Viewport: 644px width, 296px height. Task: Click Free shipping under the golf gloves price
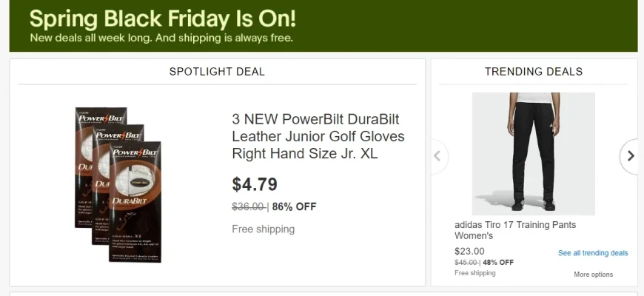(263, 229)
